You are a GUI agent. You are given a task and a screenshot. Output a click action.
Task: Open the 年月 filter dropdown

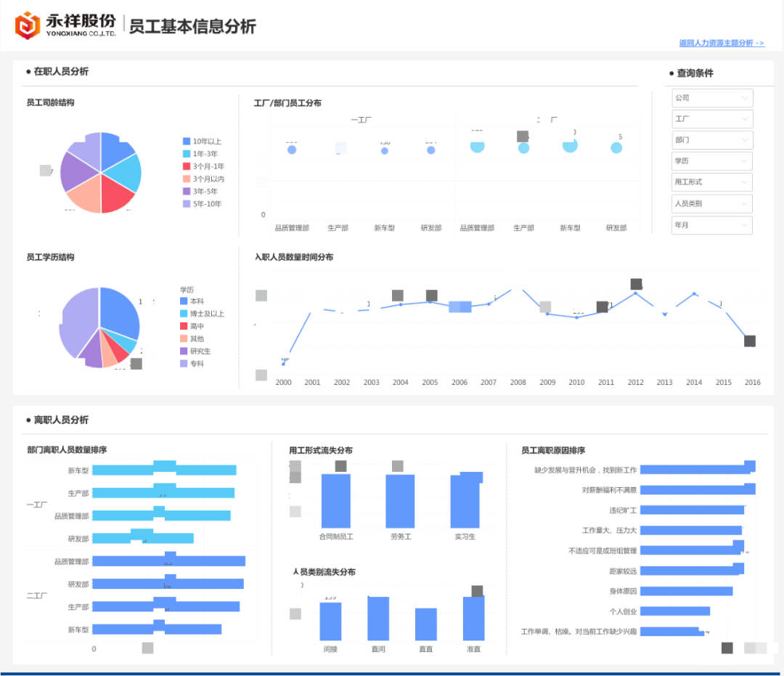tap(711, 225)
